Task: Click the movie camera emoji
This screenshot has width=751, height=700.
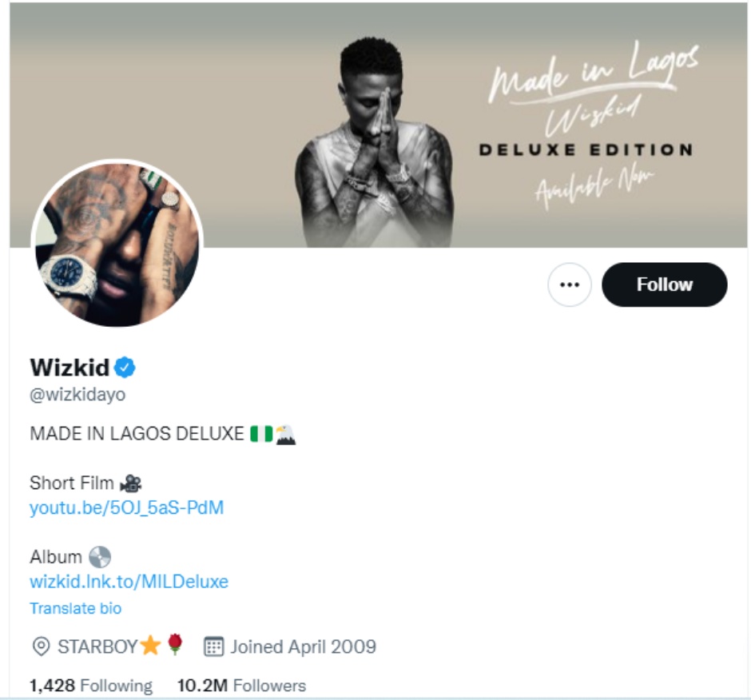Action: pos(130,483)
